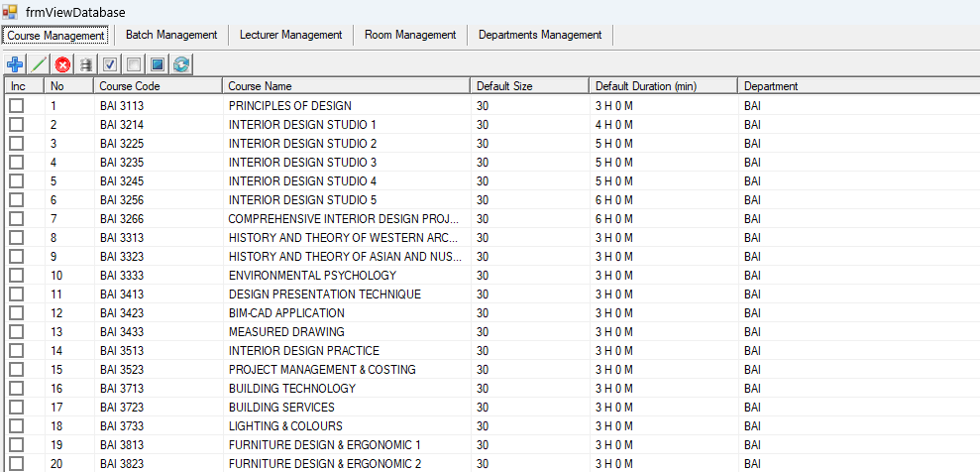Click the check-all checkmark toolbar icon

[x=110, y=63]
